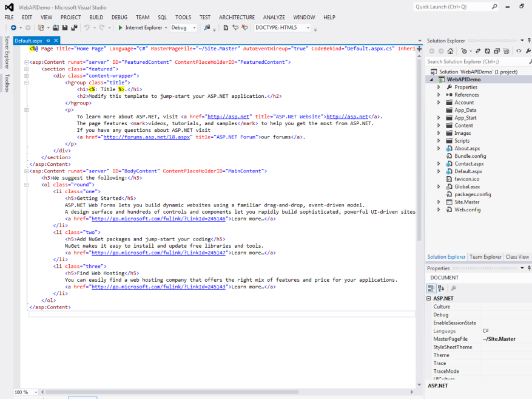Open Solution Explorer home view
The height and width of the screenshot is (399, 532).
pyautogui.click(x=450, y=51)
